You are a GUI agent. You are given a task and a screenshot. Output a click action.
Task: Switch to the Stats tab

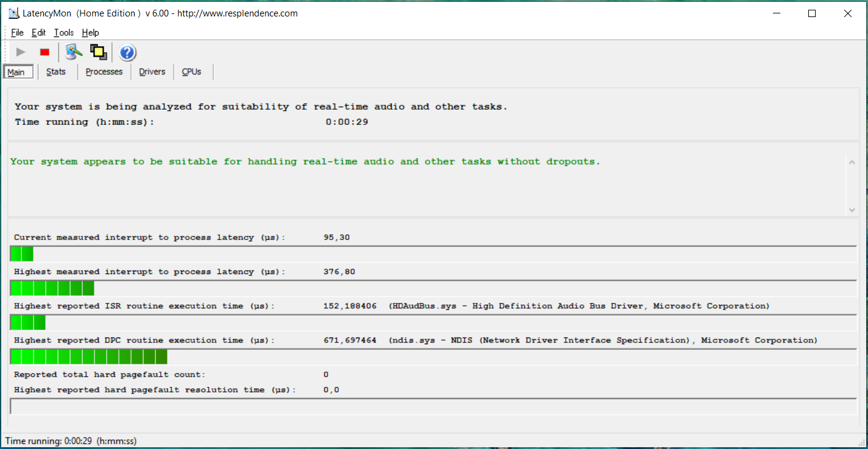(56, 72)
